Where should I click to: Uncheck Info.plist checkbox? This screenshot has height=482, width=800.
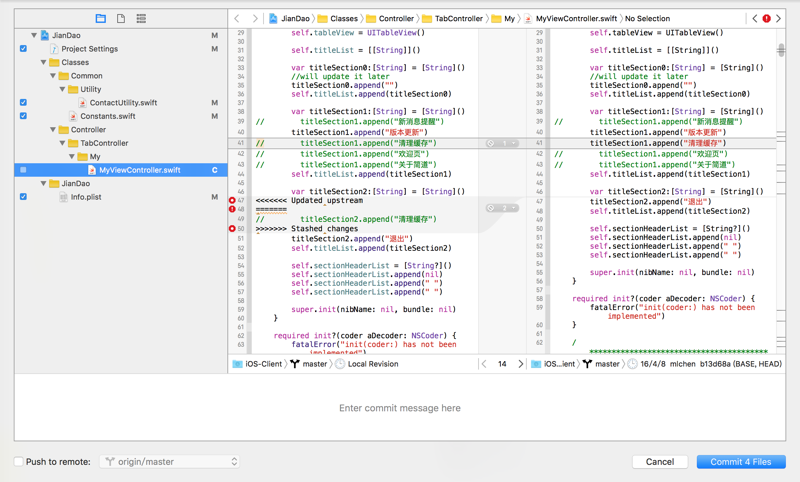[23, 197]
